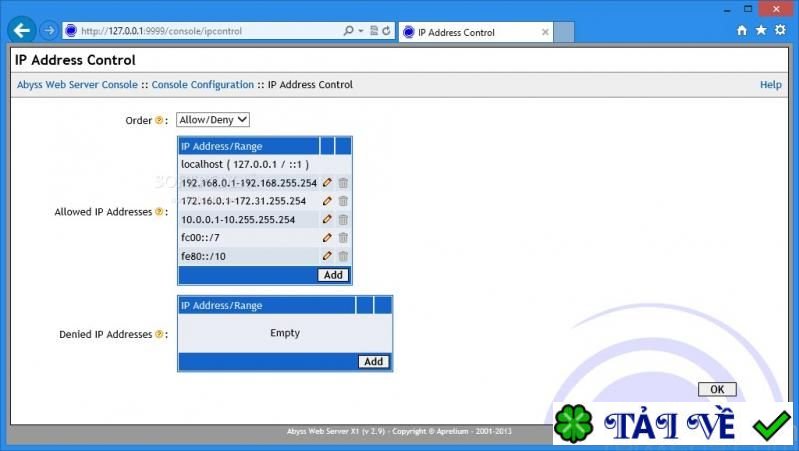Open the Order Allow/Deny dropdown
The height and width of the screenshot is (451, 799).
coord(213,120)
